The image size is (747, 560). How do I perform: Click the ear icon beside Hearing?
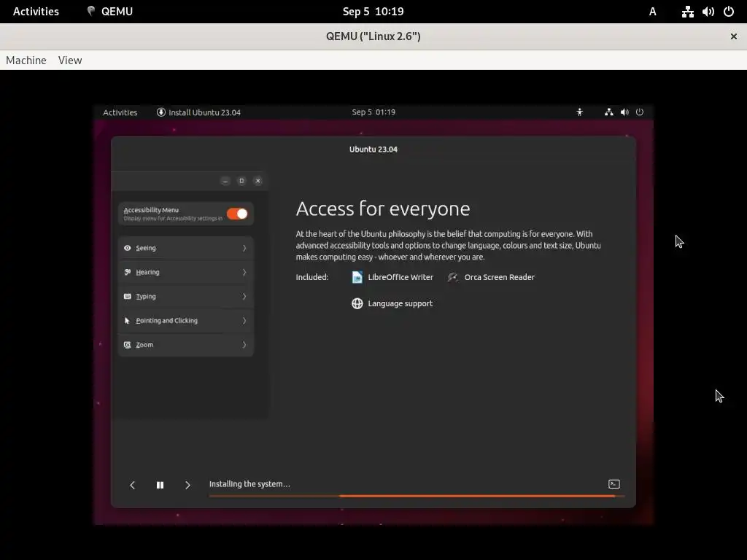coord(127,273)
